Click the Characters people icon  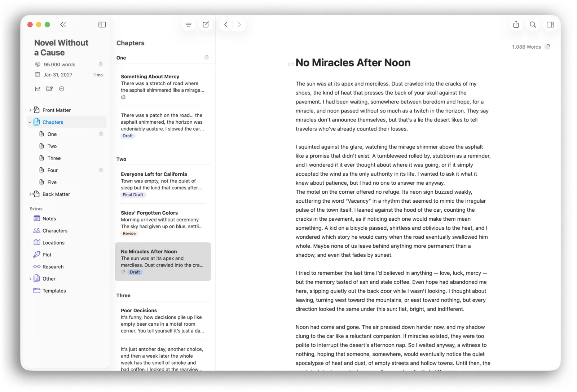pos(37,230)
